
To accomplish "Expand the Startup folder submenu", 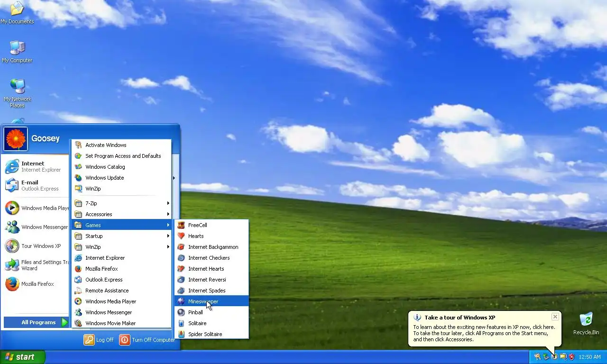I will coord(121,236).
